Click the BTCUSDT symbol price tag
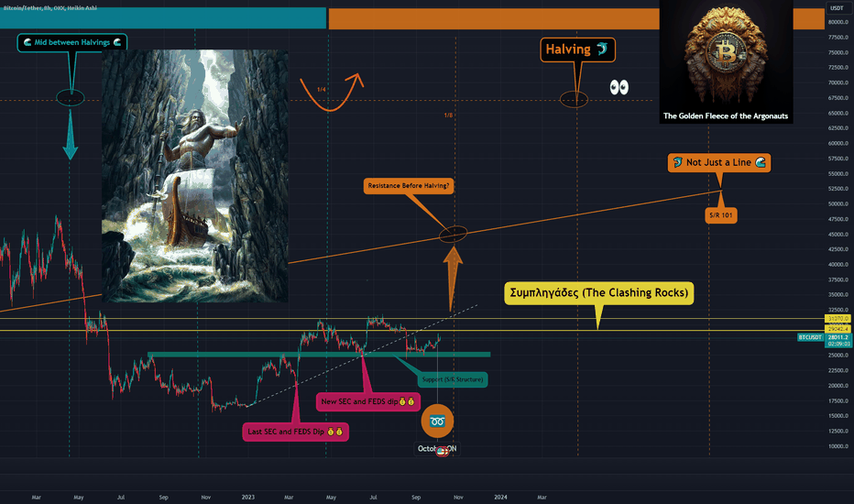854x504 pixels. [810, 337]
